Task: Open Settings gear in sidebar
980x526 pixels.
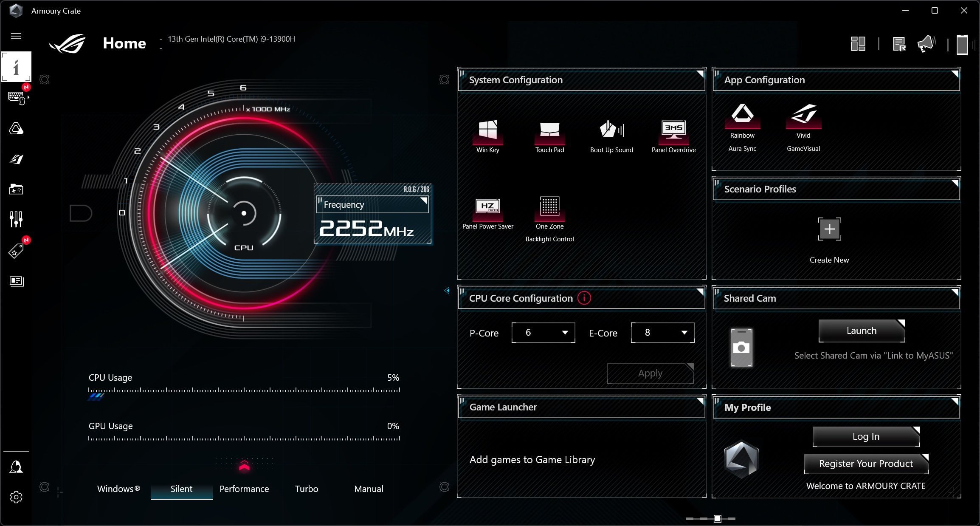Action: pyautogui.click(x=16, y=497)
